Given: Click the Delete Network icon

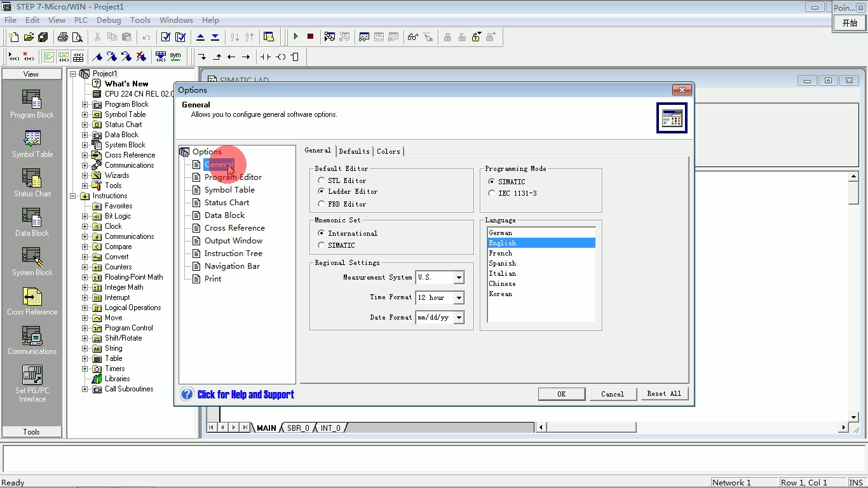Looking at the screenshot, I should (x=29, y=57).
